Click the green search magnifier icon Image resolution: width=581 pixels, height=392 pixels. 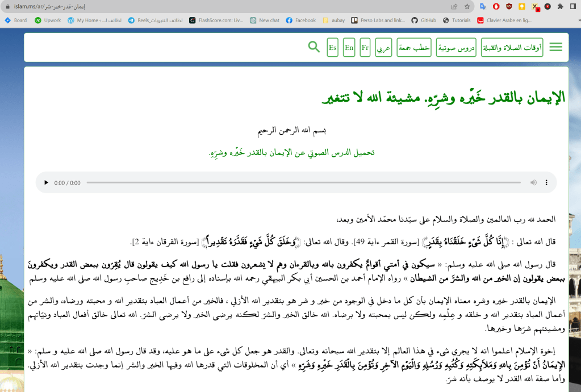314,47
